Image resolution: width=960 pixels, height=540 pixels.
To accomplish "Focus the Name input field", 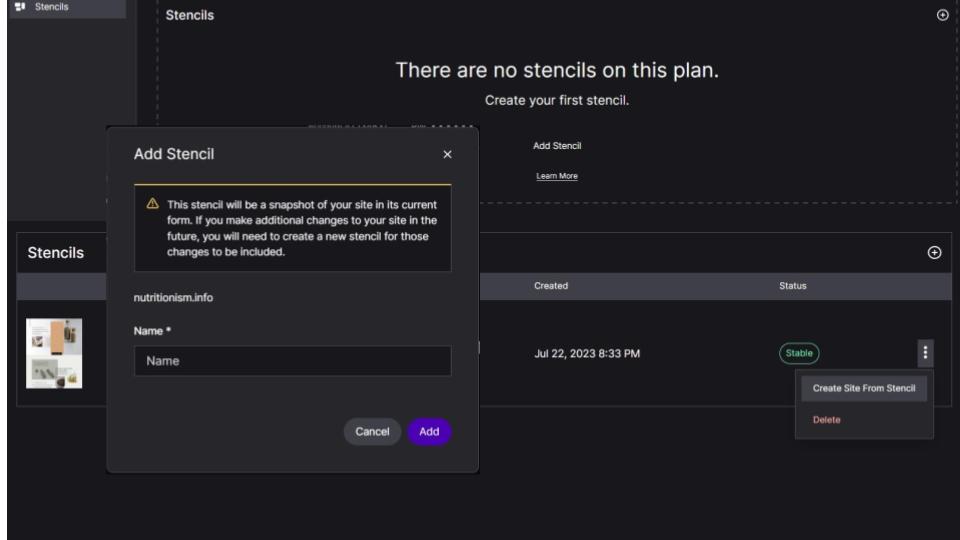I will (x=293, y=361).
